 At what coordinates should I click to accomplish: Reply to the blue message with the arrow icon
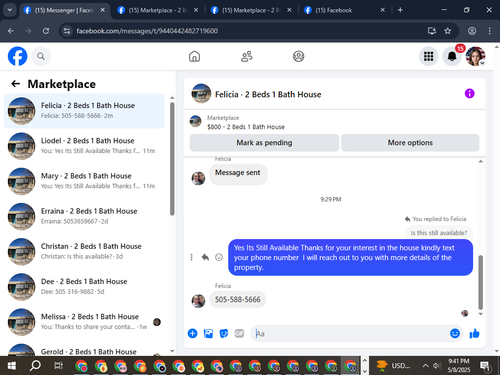205,257
